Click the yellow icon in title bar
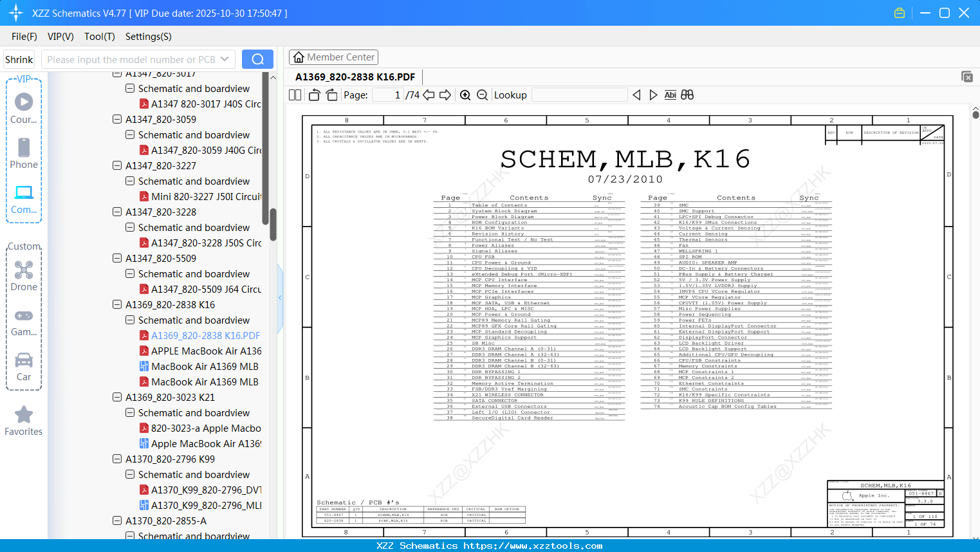Screen dimensions: 980x552 pyautogui.click(x=900, y=13)
